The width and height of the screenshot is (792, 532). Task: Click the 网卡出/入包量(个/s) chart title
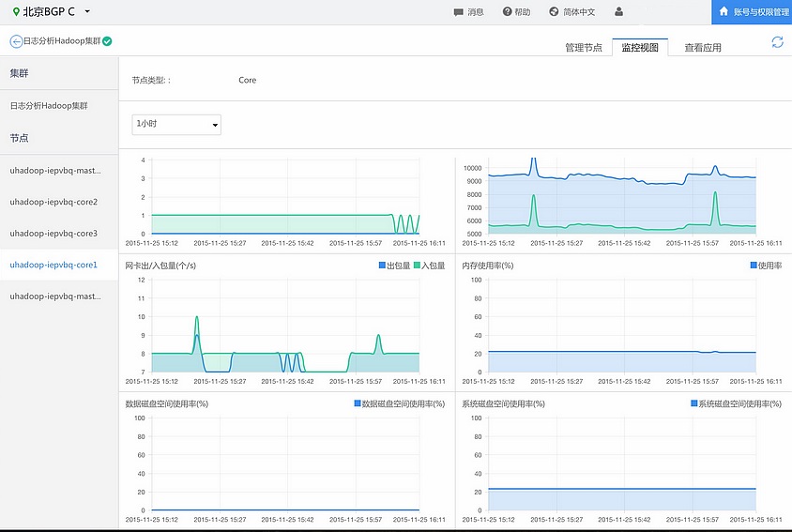click(160, 266)
